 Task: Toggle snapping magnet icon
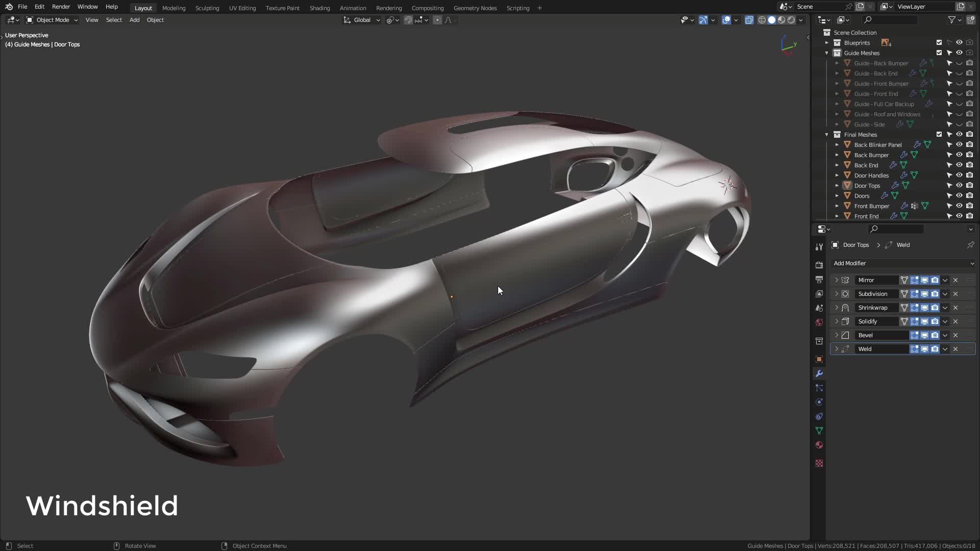pyautogui.click(x=408, y=20)
